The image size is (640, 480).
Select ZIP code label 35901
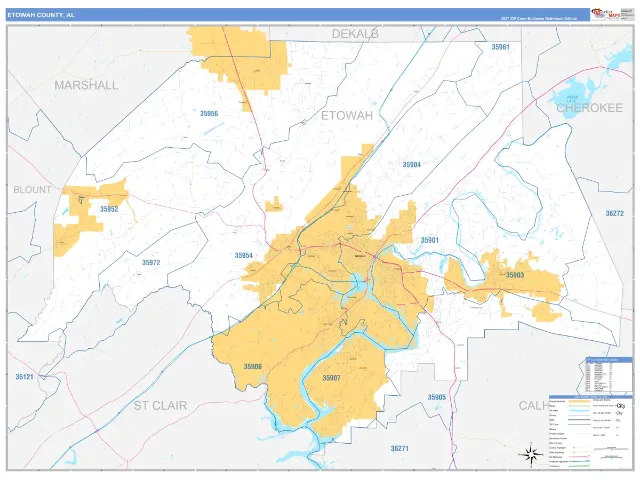[x=429, y=240]
